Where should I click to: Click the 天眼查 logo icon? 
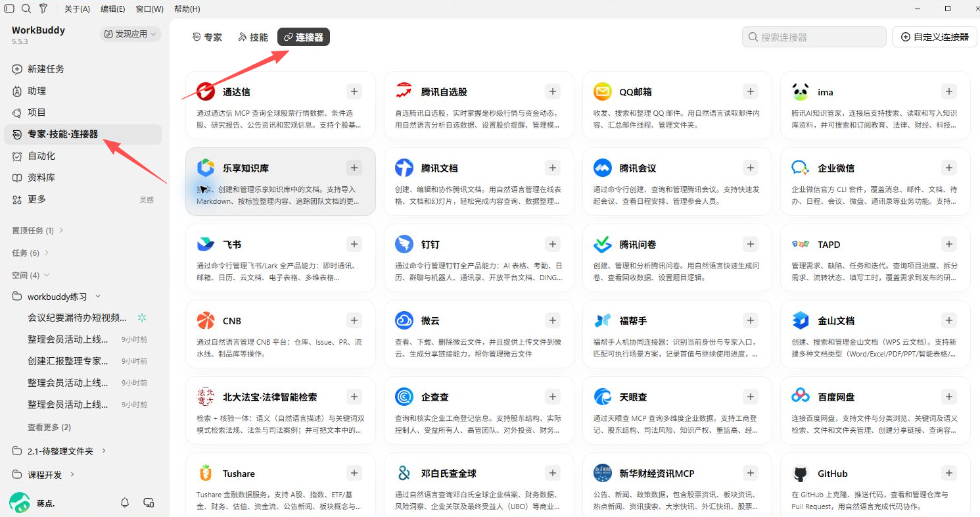pos(602,397)
